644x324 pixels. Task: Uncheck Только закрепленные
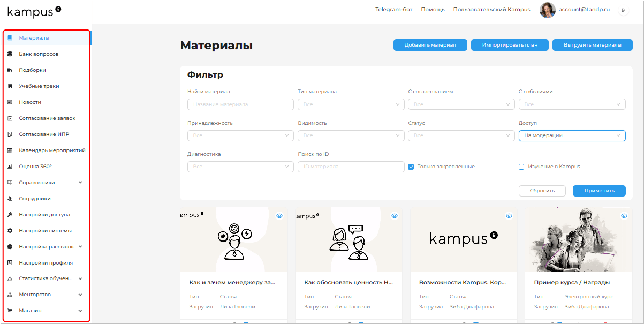click(411, 167)
